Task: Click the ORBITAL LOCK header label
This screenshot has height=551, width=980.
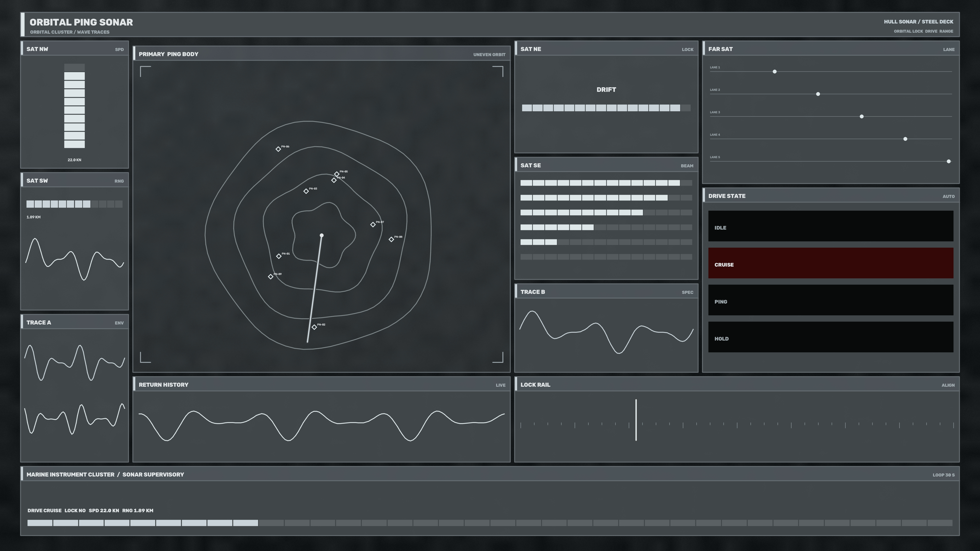Action: coord(908,31)
